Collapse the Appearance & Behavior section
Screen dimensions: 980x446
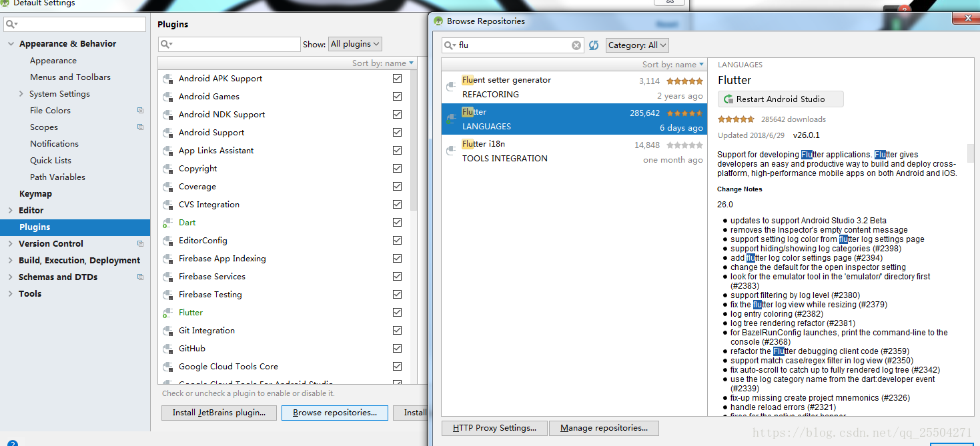[x=10, y=44]
